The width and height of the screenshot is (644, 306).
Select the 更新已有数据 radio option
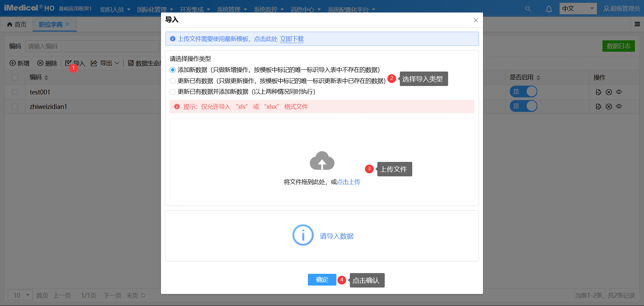pyautogui.click(x=173, y=81)
